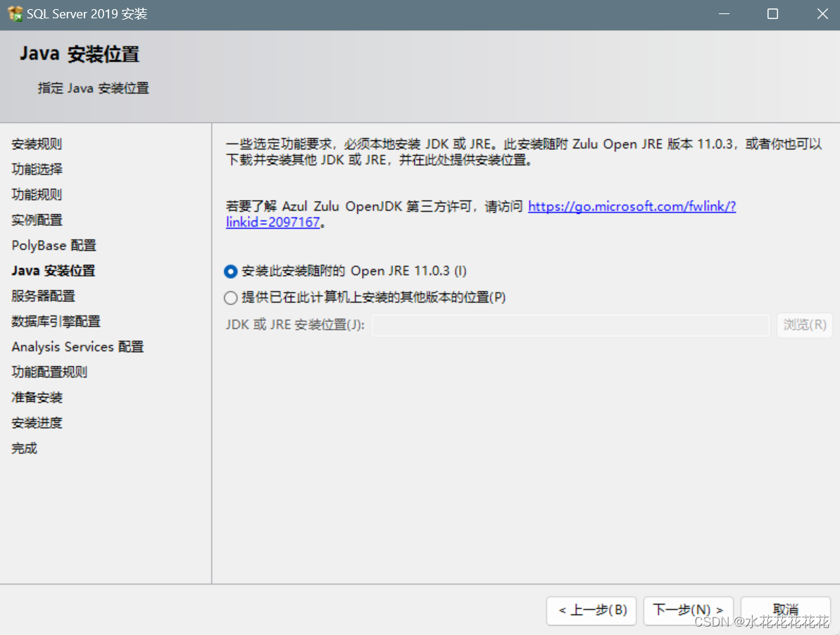Select PolyBase 配置 step in sidebar
Image resolution: width=840 pixels, height=635 pixels.
54,245
